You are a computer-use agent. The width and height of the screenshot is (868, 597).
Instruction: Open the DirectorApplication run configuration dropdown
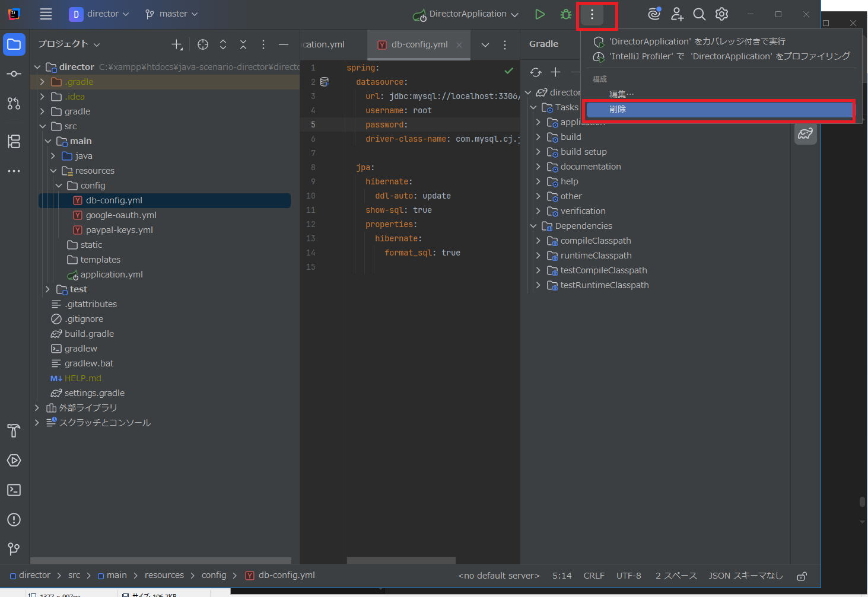tap(465, 13)
